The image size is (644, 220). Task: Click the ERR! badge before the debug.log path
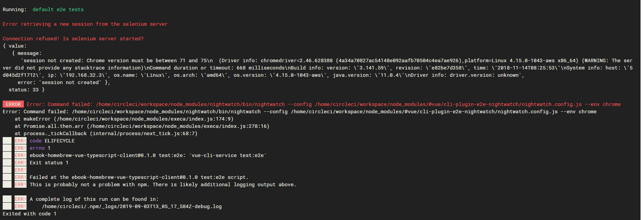(20, 207)
